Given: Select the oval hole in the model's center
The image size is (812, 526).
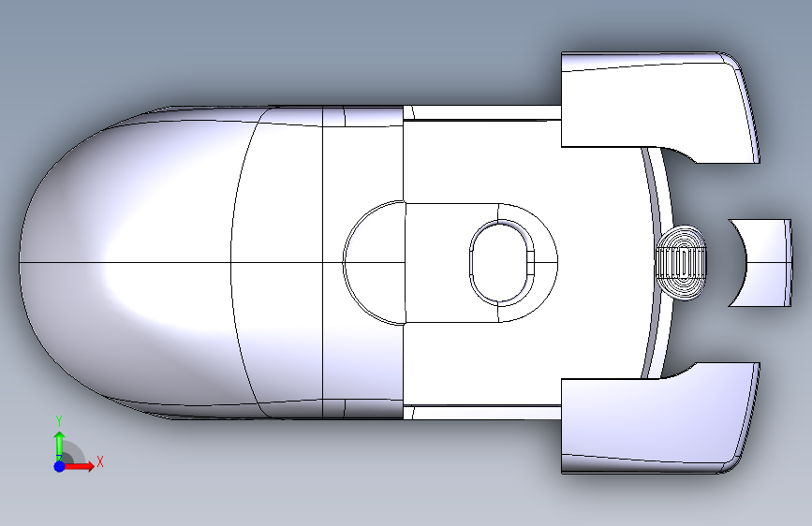Looking at the screenshot, I should [502, 262].
